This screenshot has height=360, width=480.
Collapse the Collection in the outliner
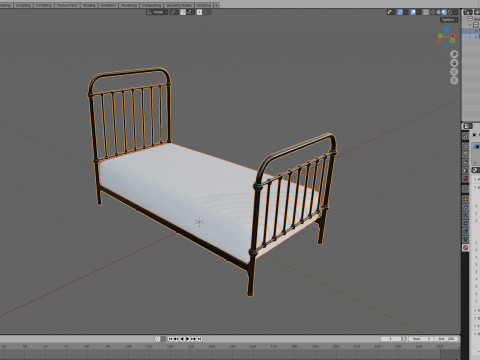[470, 25]
